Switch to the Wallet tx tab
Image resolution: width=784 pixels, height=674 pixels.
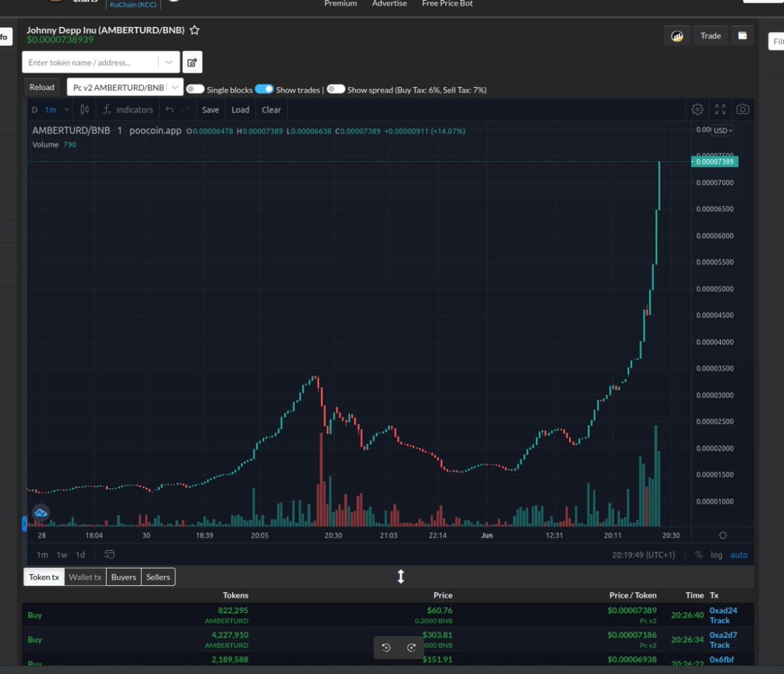click(85, 577)
